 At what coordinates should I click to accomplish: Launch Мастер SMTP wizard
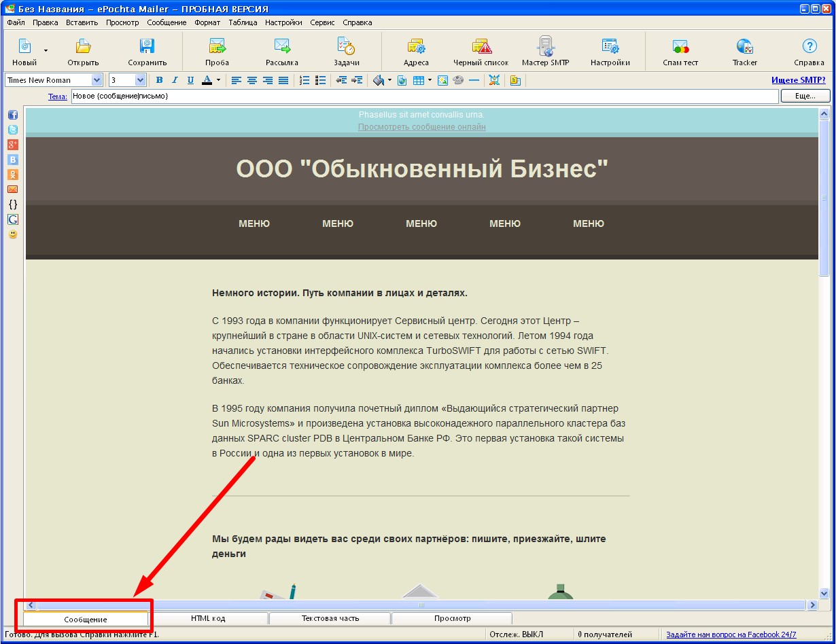[x=545, y=52]
